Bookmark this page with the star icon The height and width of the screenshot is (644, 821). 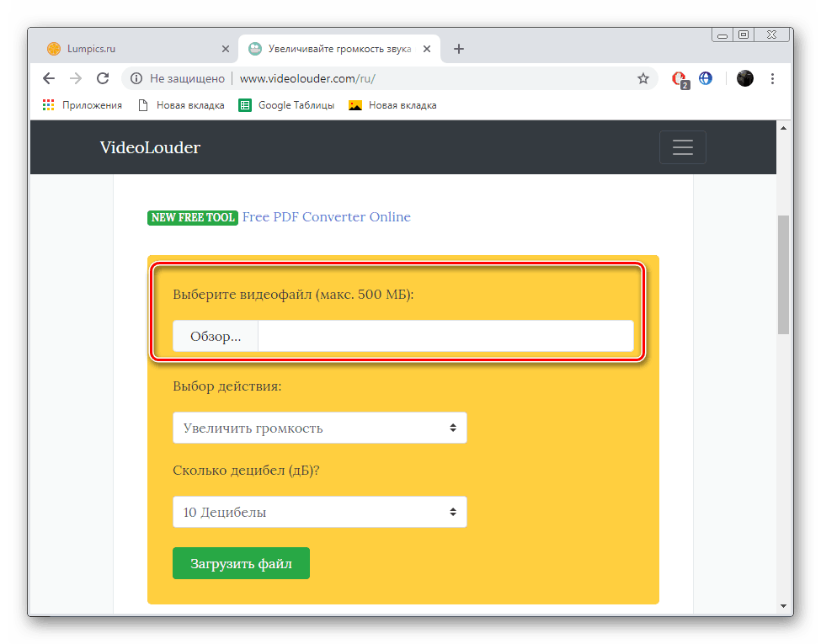coord(643,78)
